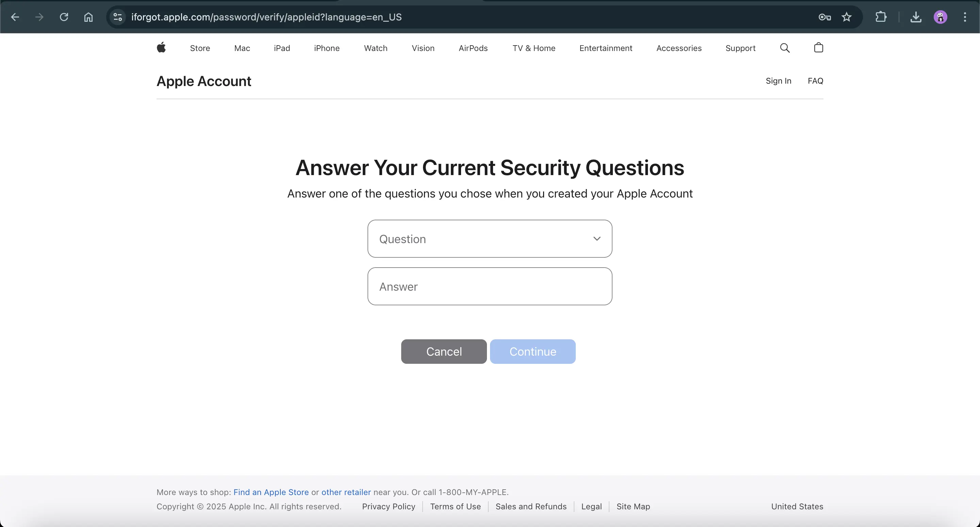Open the iPhone menu

pyautogui.click(x=327, y=48)
